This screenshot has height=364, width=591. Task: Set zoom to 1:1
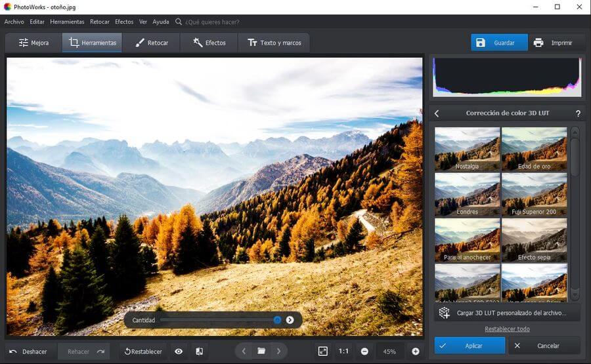(343, 351)
